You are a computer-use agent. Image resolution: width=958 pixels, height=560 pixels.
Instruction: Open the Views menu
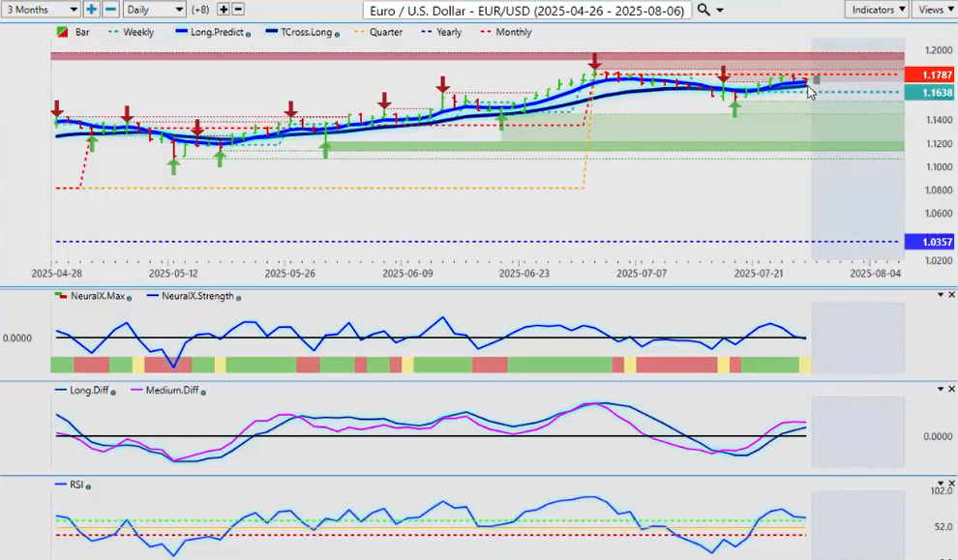(934, 10)
